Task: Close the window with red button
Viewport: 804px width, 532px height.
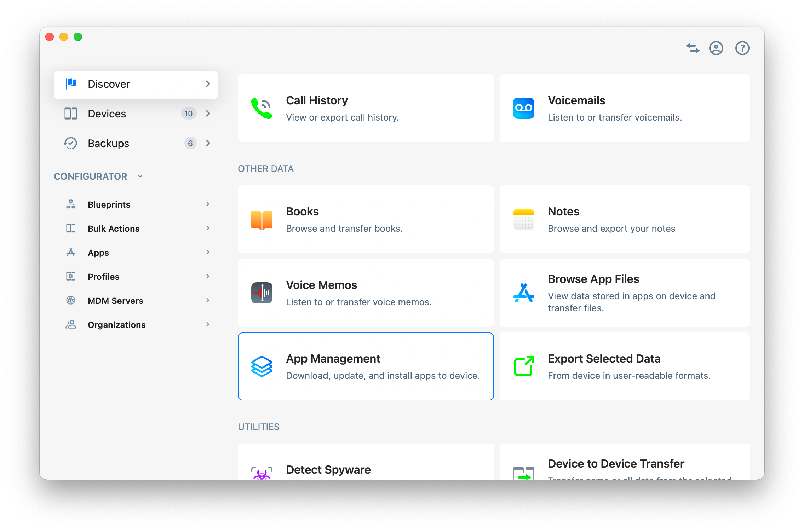Action: pyautogui.click(x=50, y=37)
